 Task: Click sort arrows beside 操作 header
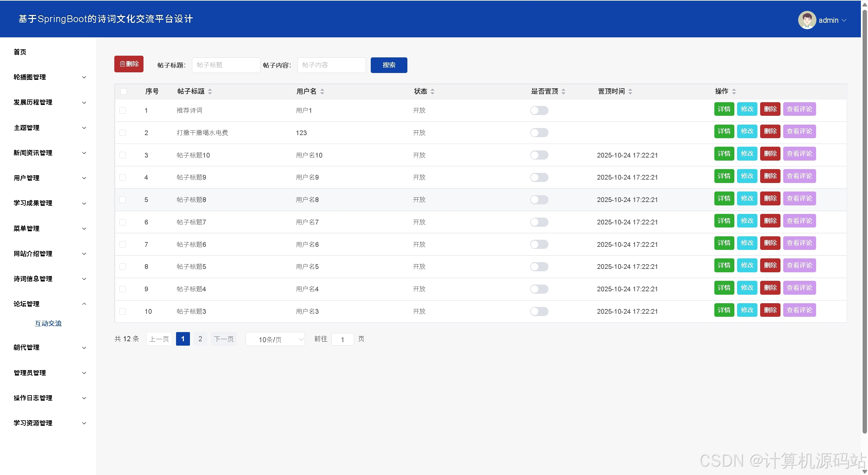coord(734,91)
